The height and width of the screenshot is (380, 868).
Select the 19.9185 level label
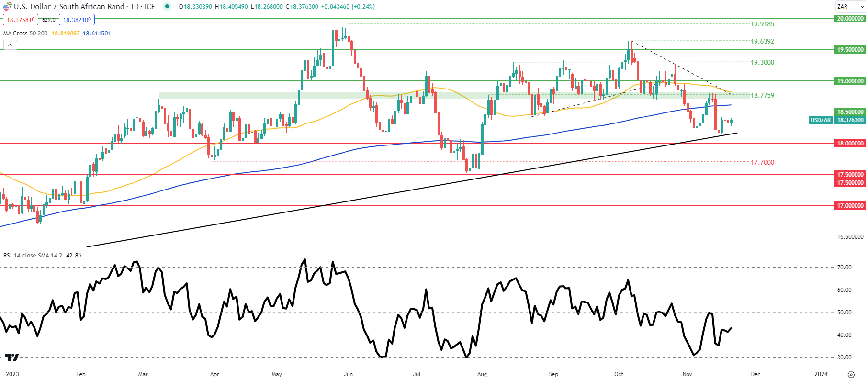[x=762, y=24]
